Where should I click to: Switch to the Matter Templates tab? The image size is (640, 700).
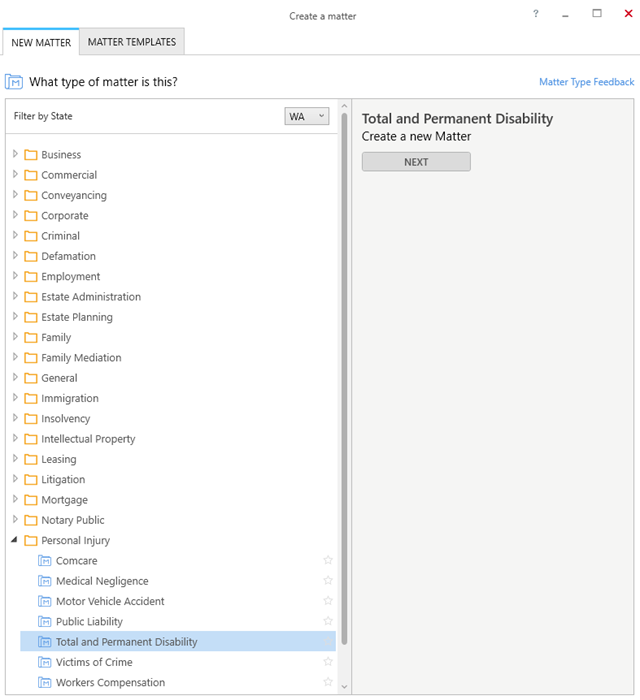click(x=132, y=42)
